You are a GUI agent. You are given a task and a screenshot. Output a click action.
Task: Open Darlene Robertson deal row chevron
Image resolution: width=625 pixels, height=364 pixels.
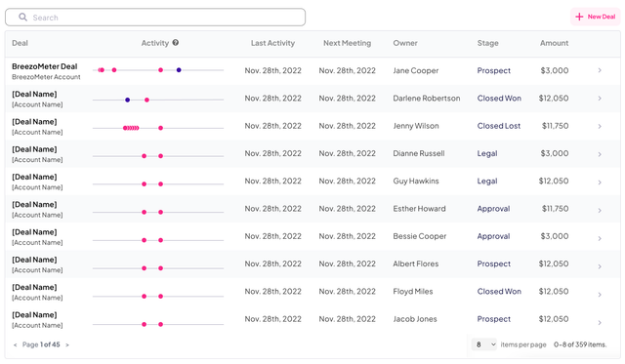[600, 99]
